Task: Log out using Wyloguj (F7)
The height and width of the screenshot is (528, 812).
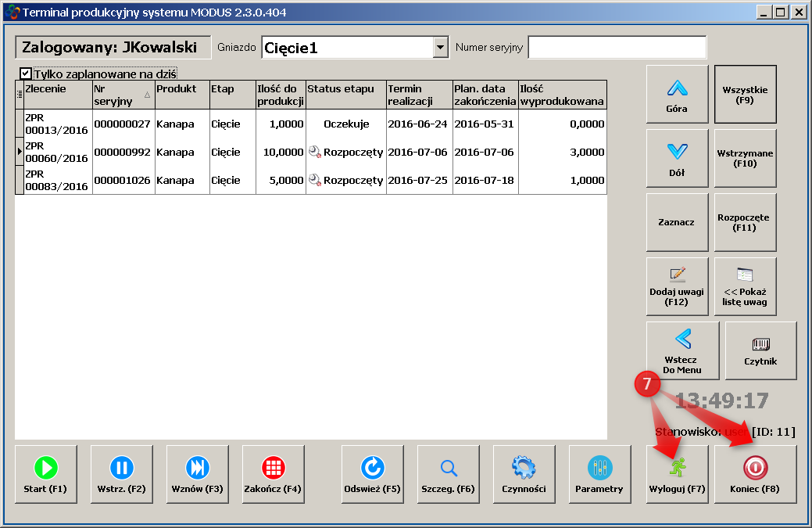Action: click(677, 474)
